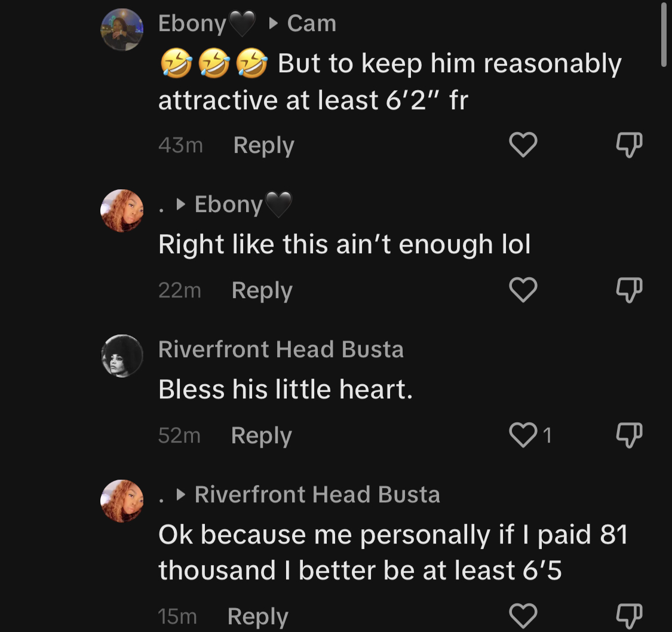Screen dimensions: 672x632
Task: Reply to Ebony's 43m comment
Action: coord(263,146)
